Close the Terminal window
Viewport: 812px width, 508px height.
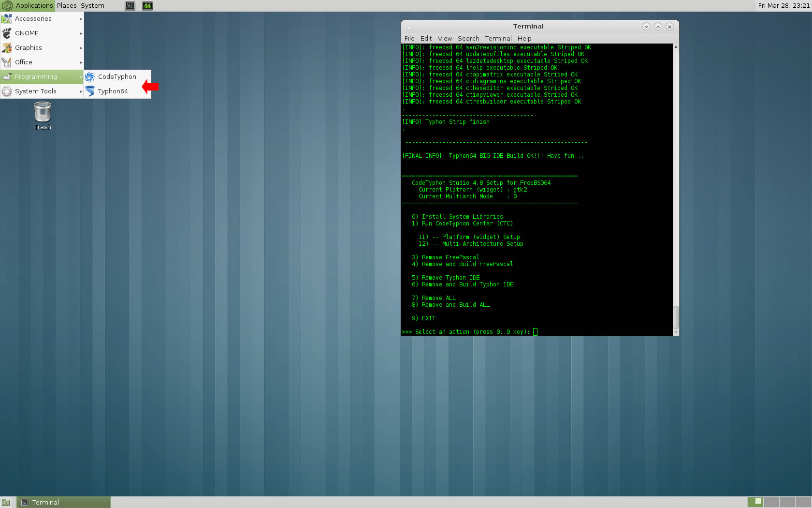tap(669, 27)
